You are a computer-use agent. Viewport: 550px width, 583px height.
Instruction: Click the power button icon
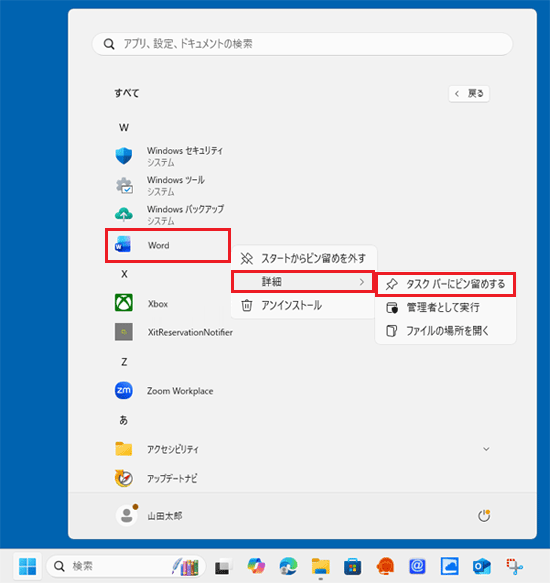[x=483, y=516]
